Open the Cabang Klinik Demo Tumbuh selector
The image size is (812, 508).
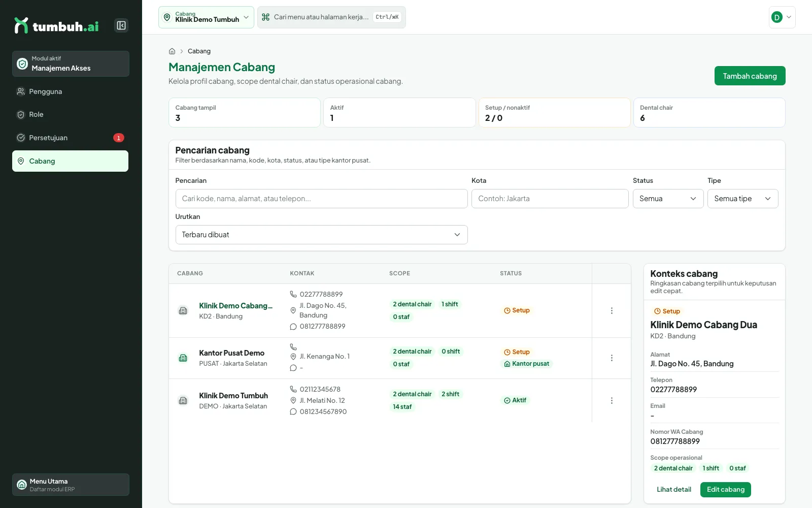pos(206,17)
